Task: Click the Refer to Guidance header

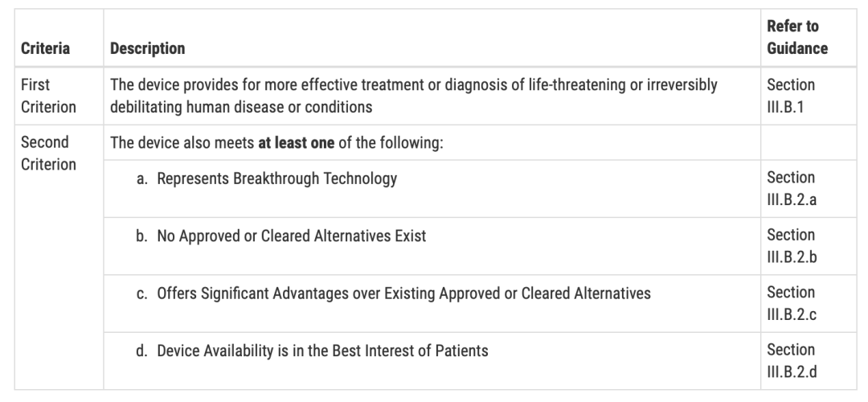Action: pos(796,38)
